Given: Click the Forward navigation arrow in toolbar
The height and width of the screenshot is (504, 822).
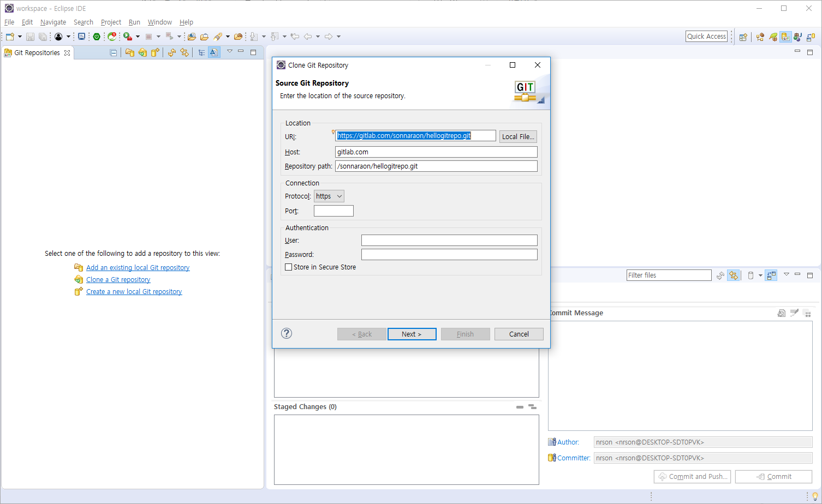Looking at the screenshot, I should 329,37.
